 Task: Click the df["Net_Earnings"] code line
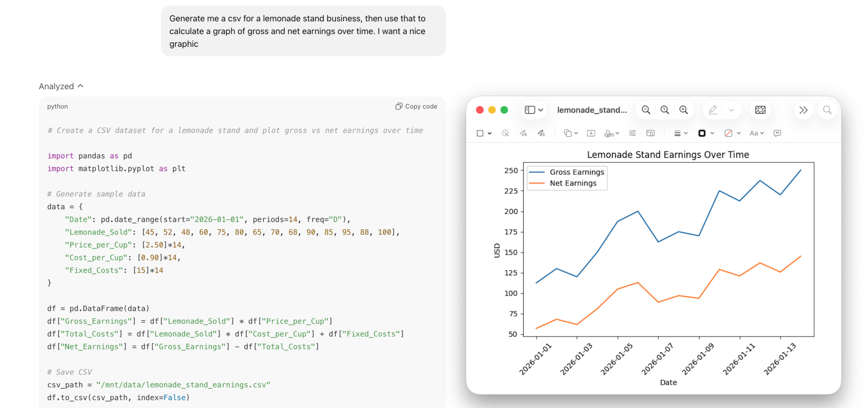[183, 347]
